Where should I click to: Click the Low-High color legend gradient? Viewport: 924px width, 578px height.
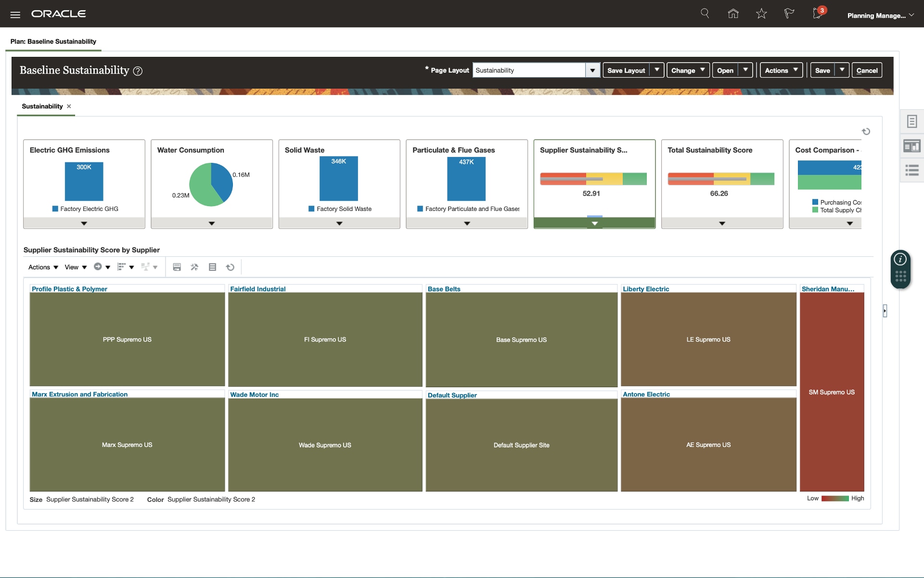835,499
